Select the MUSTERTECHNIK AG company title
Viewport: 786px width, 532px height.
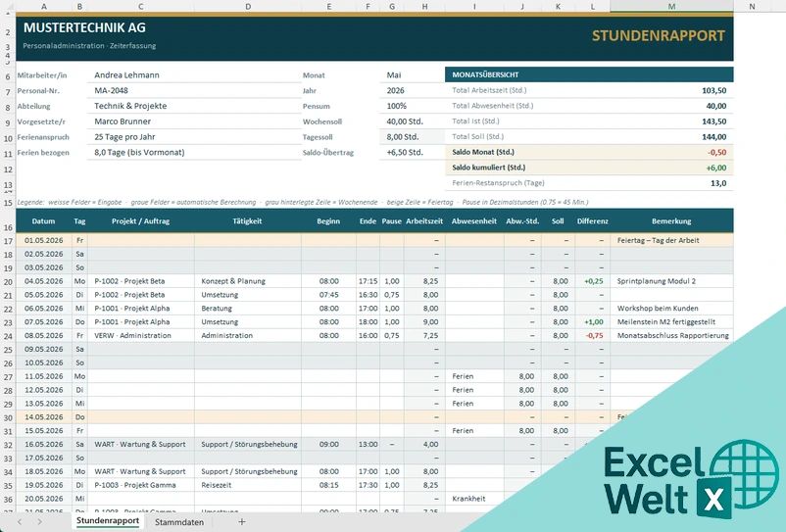[84, 27]
